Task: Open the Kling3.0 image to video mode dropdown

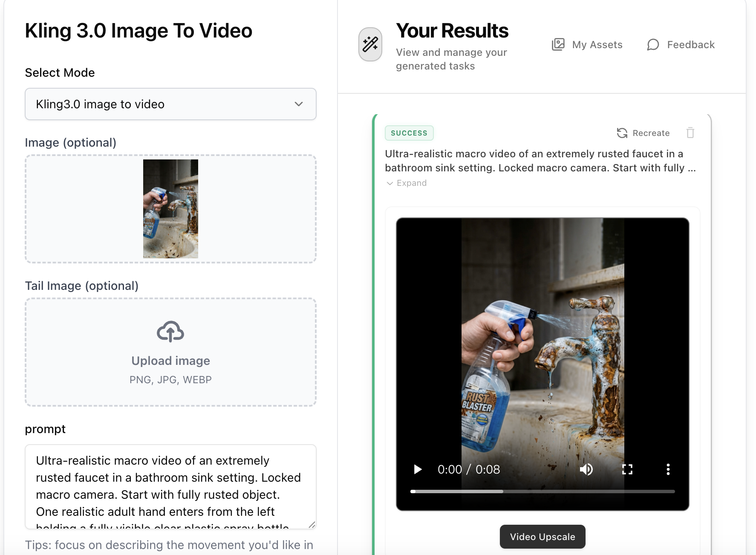Action: [170, 104]
